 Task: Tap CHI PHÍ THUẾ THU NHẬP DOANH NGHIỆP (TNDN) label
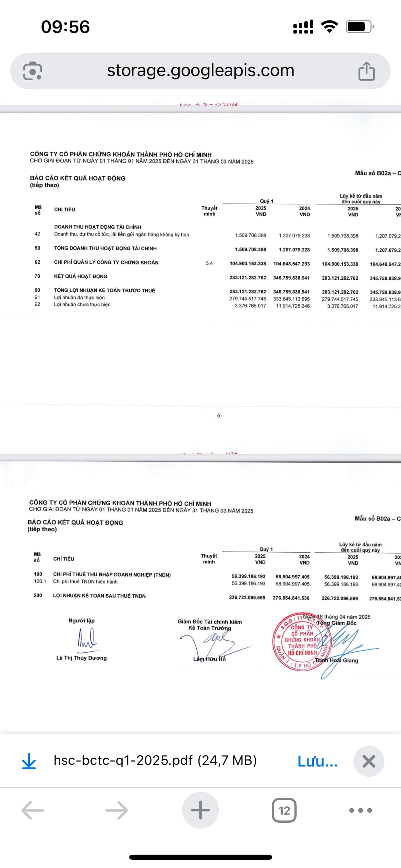112,575
